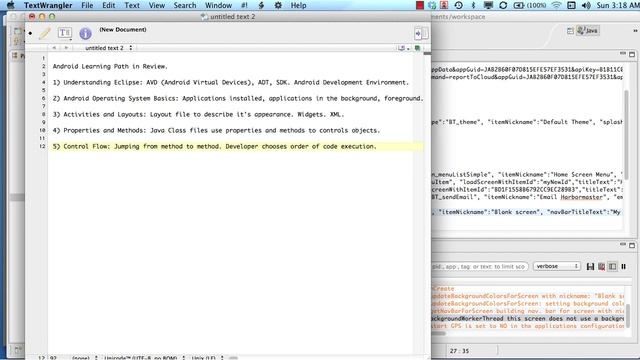Click line starting '1) Understanding Eclipse'
Viewport: 640px width, 360px height.
pos(231,82)
